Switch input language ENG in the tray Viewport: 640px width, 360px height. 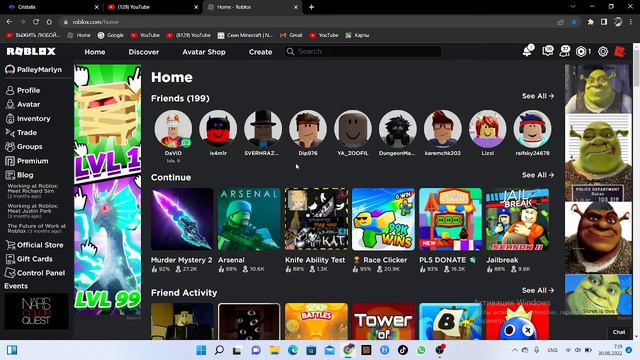(552, 350)
